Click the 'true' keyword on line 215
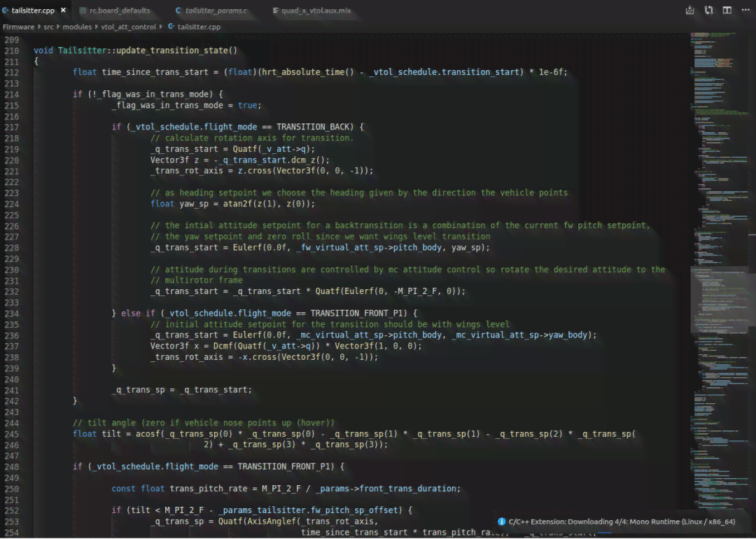Screen dimensions: 756x539 pos(247,106)
